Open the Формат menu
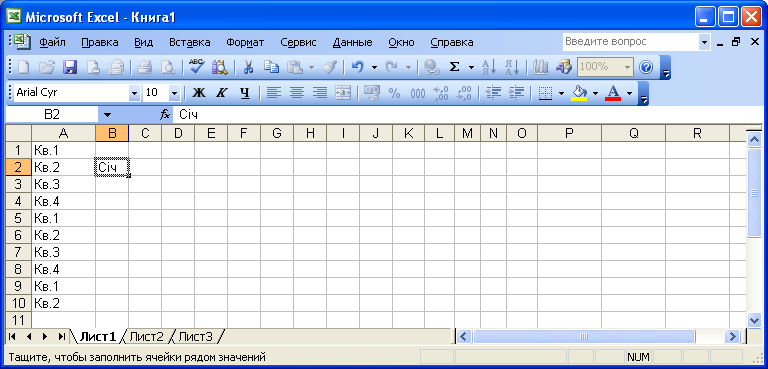This screenshot has width=768, height=369. (x=245, y=42)
